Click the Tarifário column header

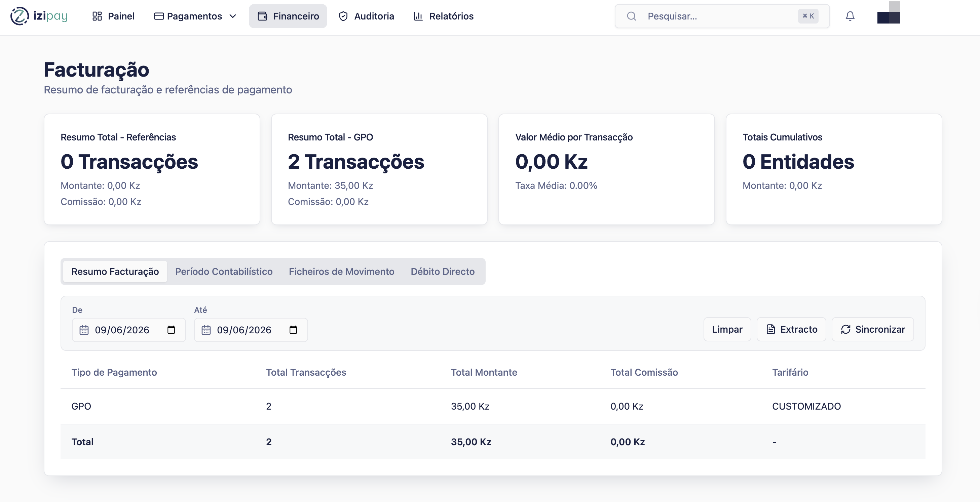point(790,372)
